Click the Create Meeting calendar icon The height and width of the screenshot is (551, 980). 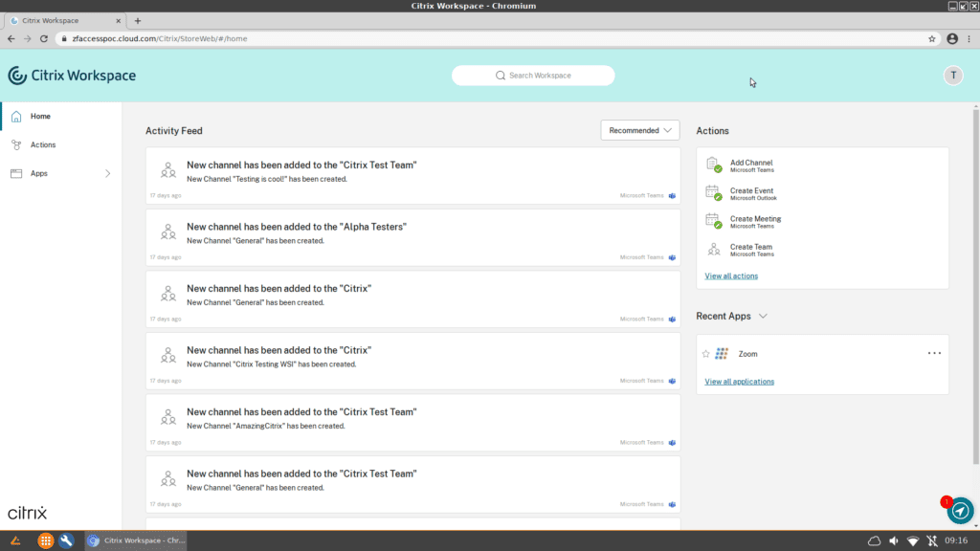point(714,221)
